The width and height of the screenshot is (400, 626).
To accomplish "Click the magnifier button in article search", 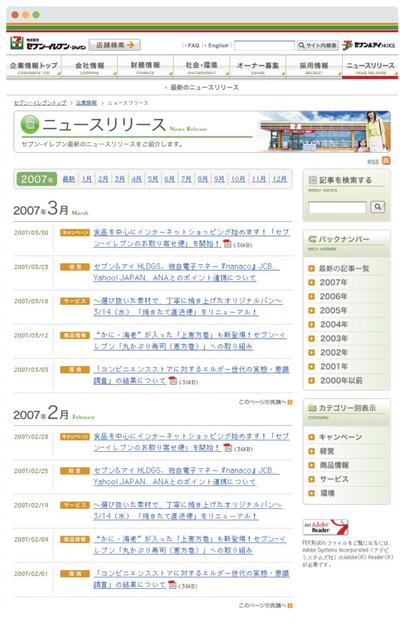I will (x=378, y=207).
